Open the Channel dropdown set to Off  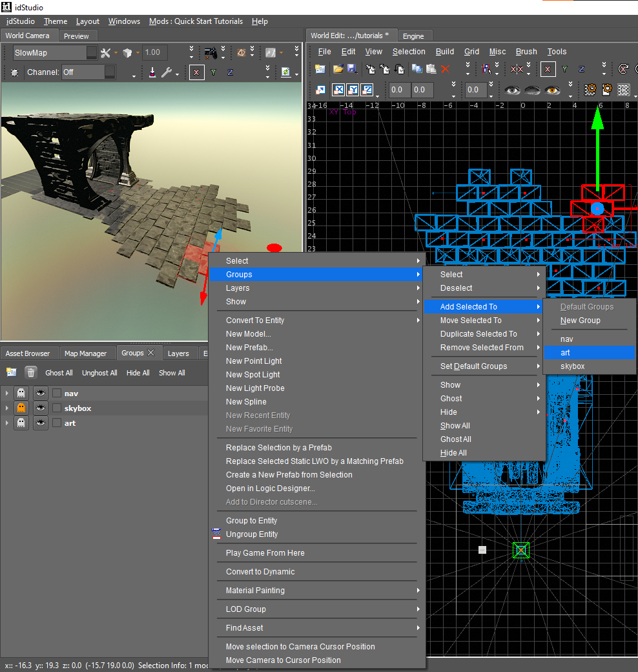88,72
